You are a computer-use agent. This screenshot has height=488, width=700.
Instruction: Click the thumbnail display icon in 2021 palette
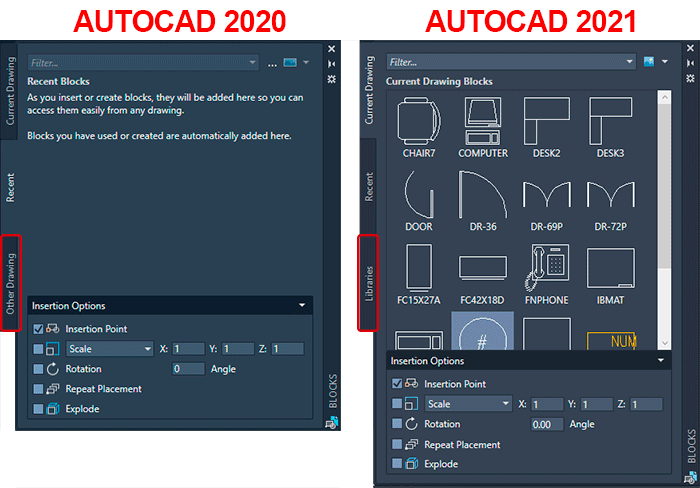(649, 62)
